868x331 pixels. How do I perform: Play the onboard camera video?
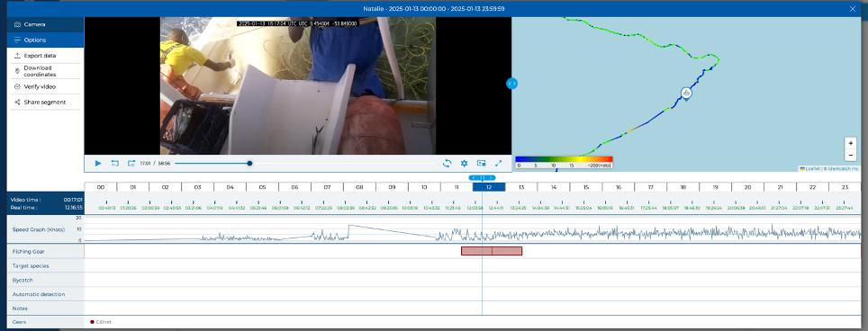pos(98,163)
